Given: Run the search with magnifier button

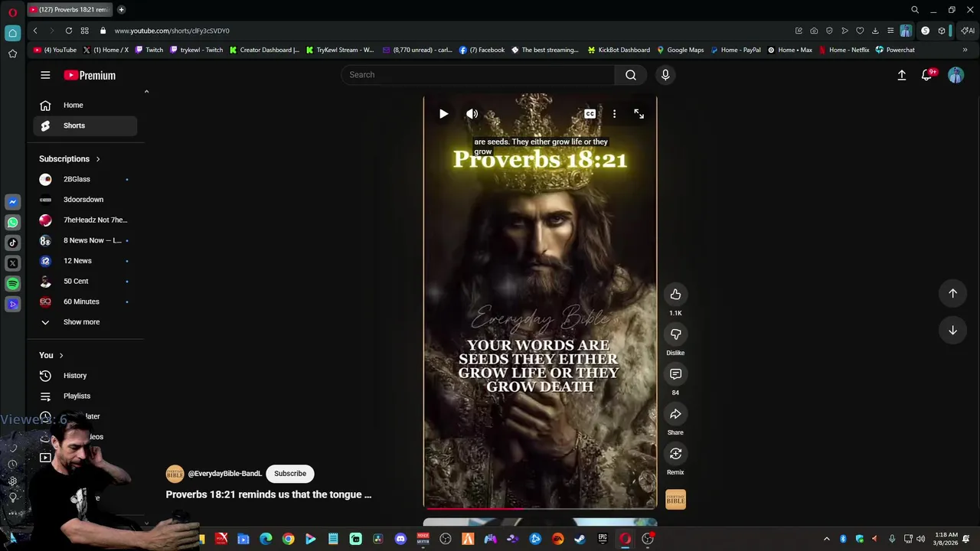Looking at the screenshot, I should click(631, 75).
